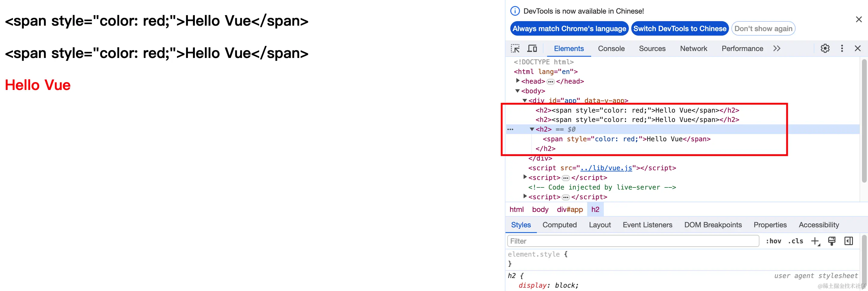Select the Computed pane tab
The image size is (868, 291).
(560, 225)
